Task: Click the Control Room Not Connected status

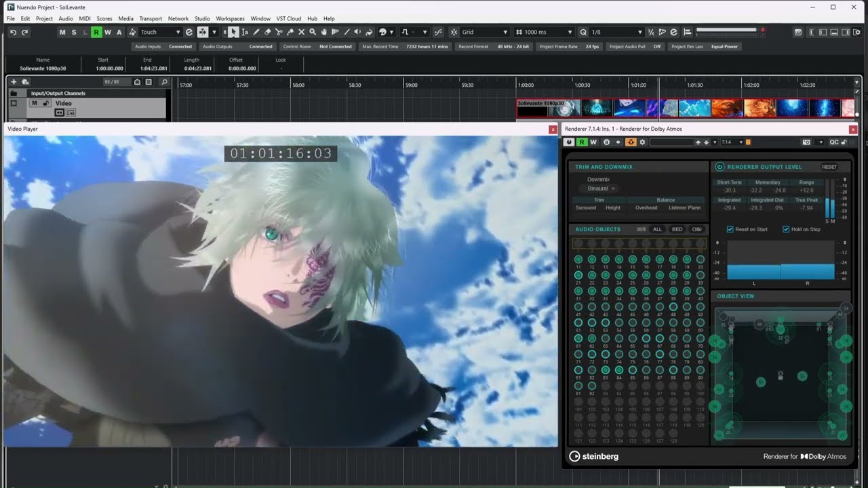Action: [x=317, y=47]
